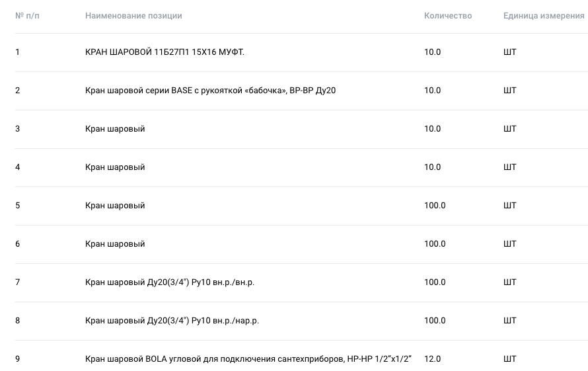Click the "Наименование позиции" column header
This screenshot has height=371, width=588.
click(x=133, y=16)
